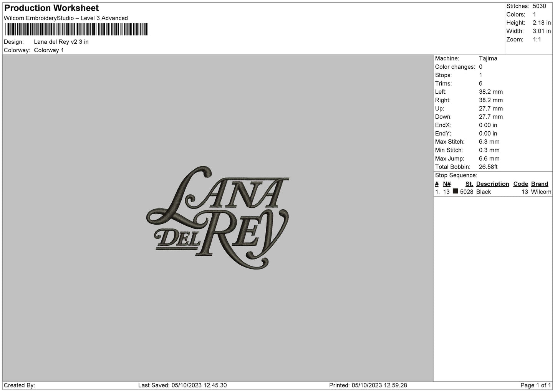
Task: Select the Stitches value 5030
Action: 539,6
